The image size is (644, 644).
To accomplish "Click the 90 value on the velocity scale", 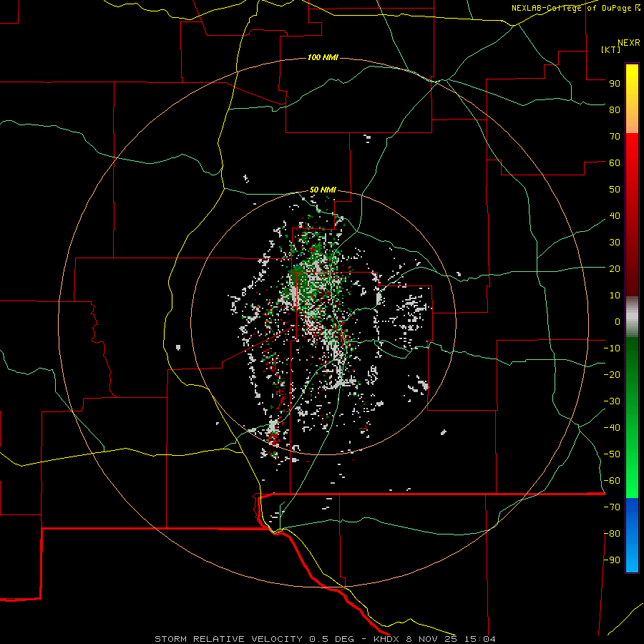I will (615, 84).
